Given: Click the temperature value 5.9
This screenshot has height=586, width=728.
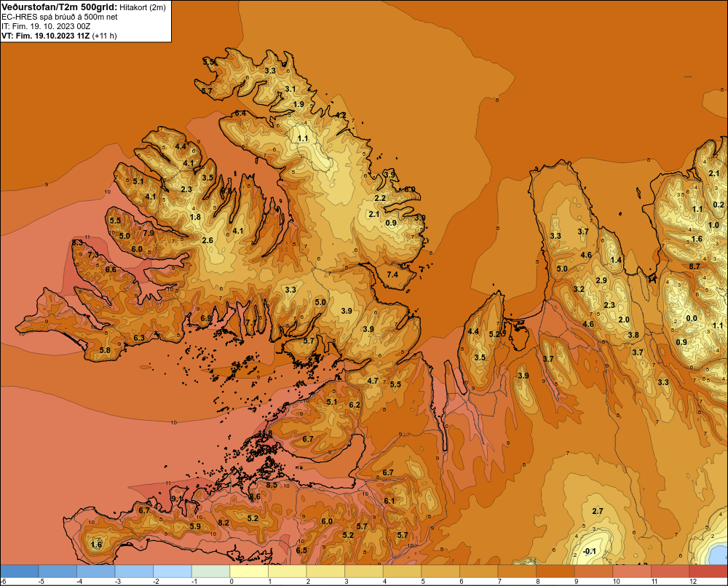Looking at the screenshot, I should [x=195, y=526].
